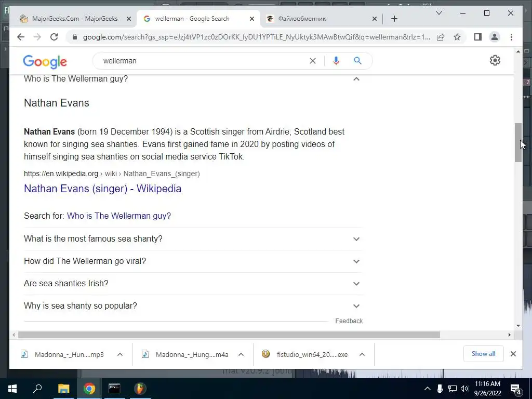This screenshot has height=399, width=532.
Task: Dismiss the downloads bar
Action: coord(513,354)
